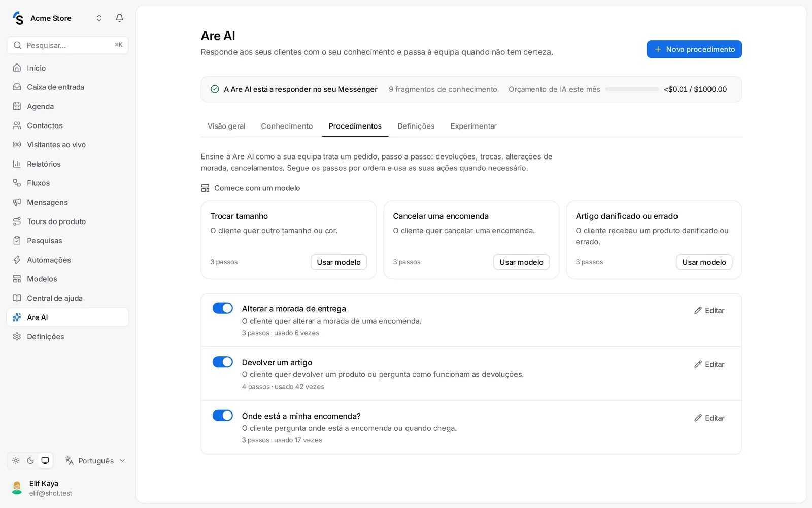This screenshot has height=508, width=812.
Task: Open Central de ajuda book icon
Action: tap(17, 298)
